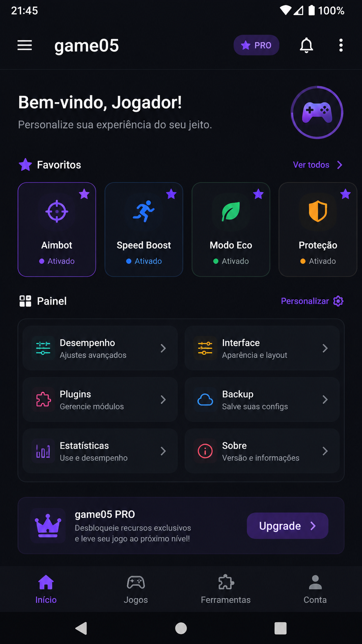Screen dimensions: 362x644
Task: Expand Desempenho with its chevron arrow
Action: [x=163, y=348]
